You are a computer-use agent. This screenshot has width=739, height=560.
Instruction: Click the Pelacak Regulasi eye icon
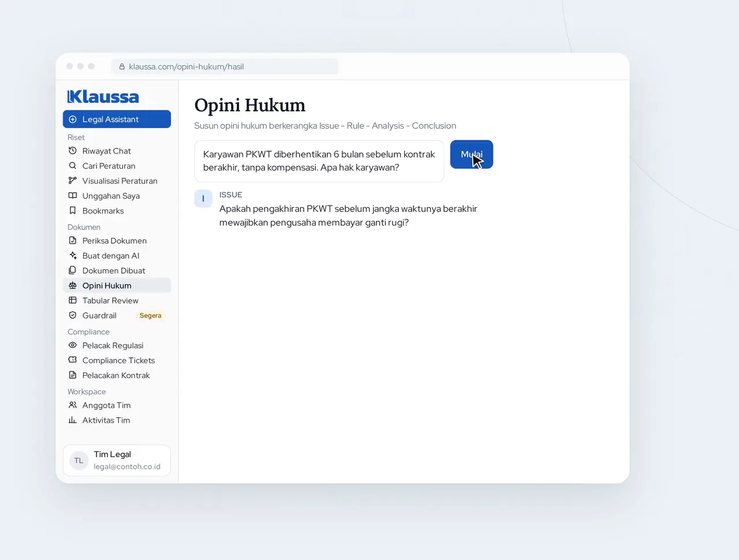(x=73, y=345)
